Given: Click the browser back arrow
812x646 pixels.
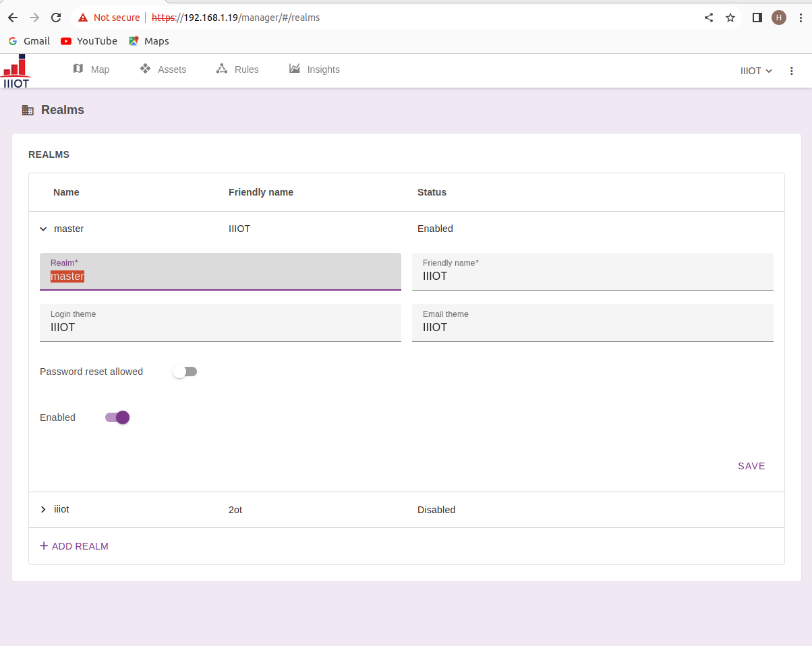Looking at the screenshot, I should click(x=13, y=18).
